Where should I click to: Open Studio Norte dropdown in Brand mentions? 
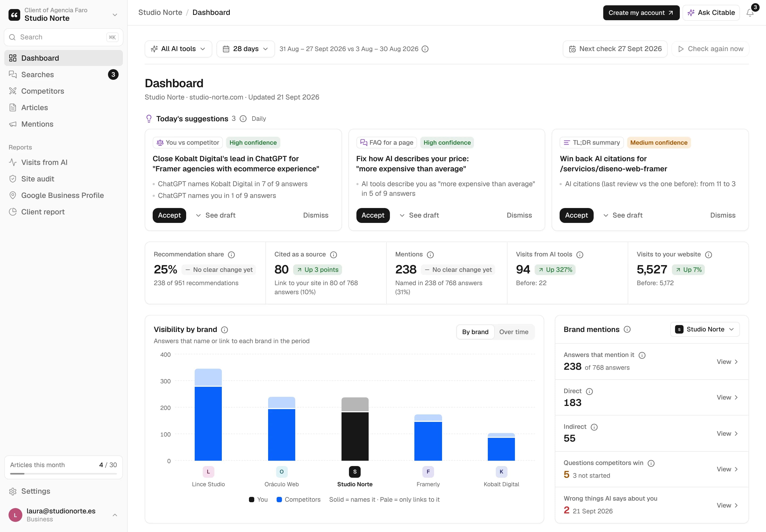705,329
